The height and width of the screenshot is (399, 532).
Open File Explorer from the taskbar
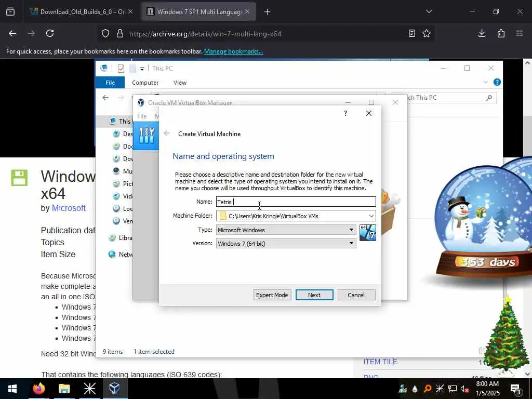[64, 389]
